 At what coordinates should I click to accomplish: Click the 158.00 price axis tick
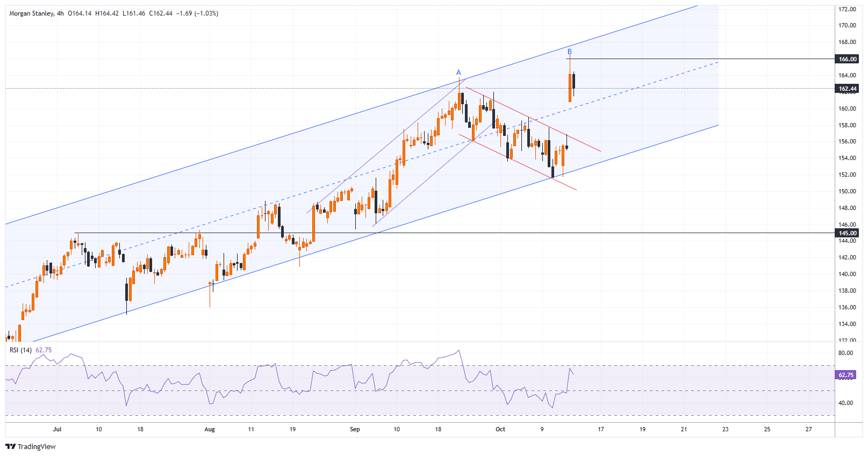point(848,125)
